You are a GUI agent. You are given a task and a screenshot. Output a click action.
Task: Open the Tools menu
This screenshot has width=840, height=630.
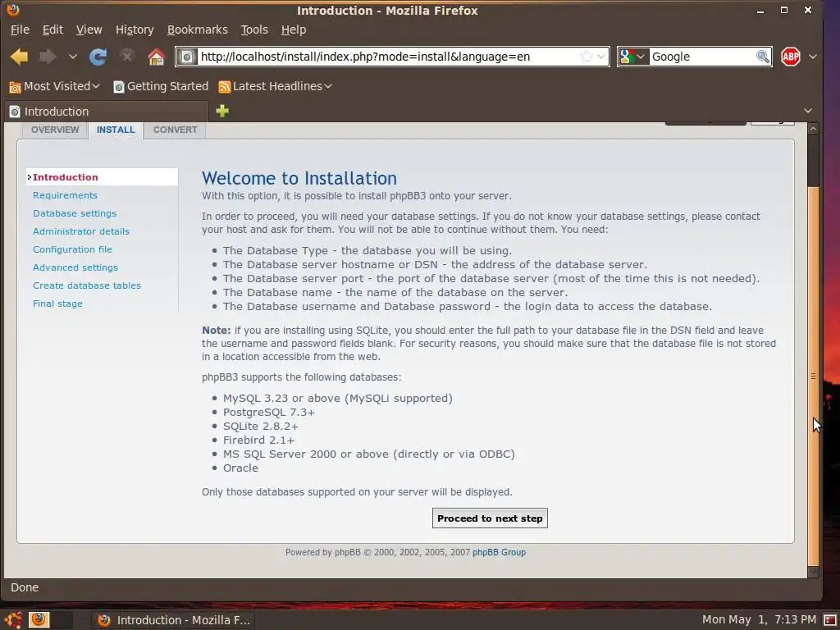(x=254, y=30)
